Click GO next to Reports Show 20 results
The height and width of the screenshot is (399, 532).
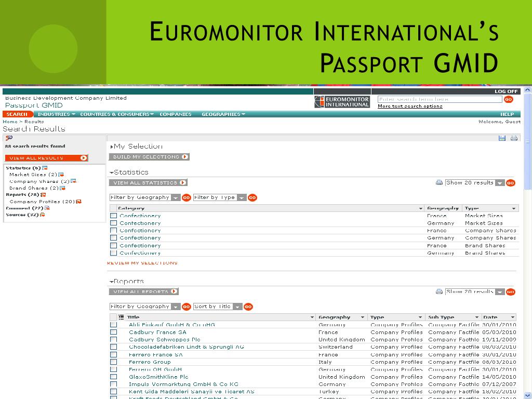pos(510,292)
